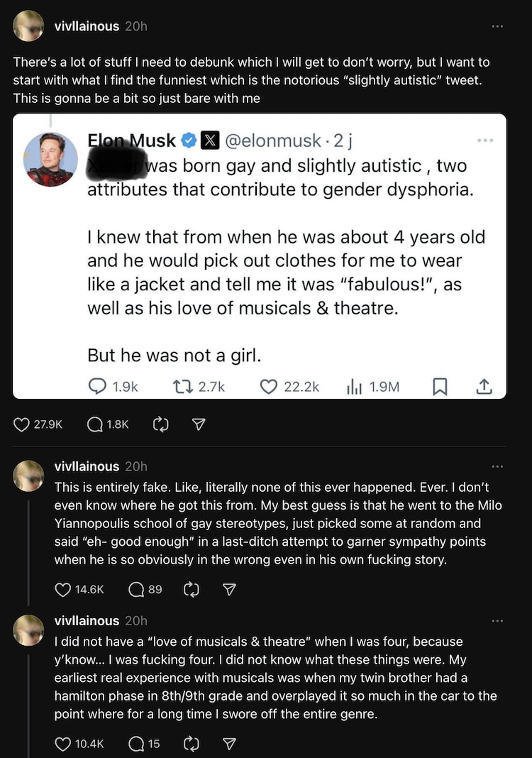Open vivllainous profile from first post username
This screenshot has height=758, width=532.
[87, 26]
